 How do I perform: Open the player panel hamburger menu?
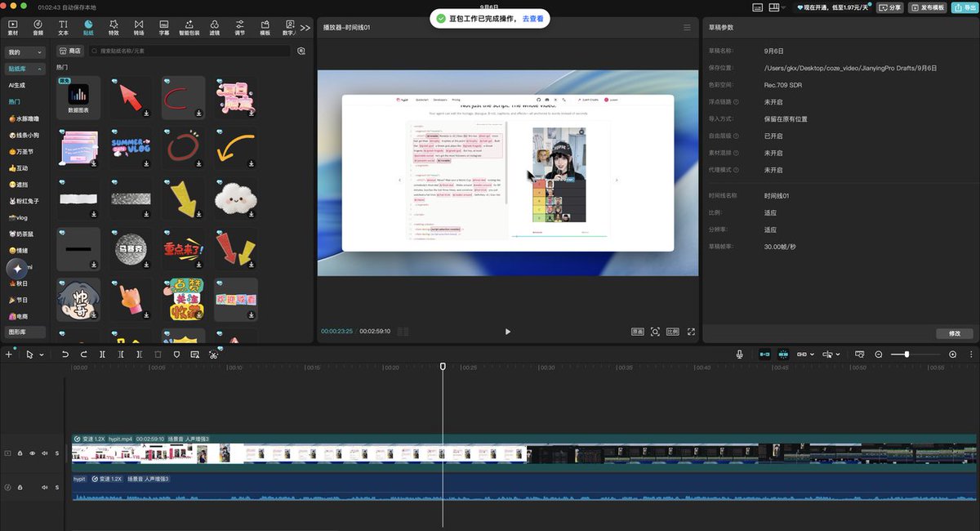pyautogui.click(x=688, y=28)
